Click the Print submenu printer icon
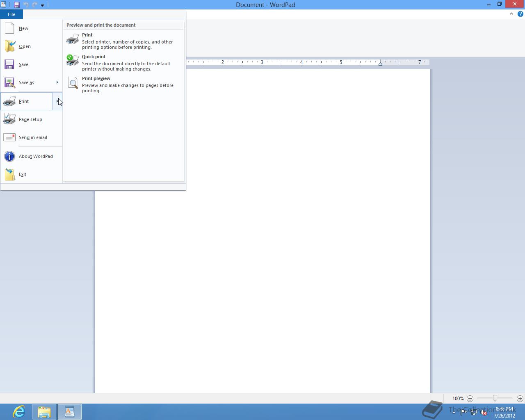Viewport: 525px width, 420px height. (73, 39)
